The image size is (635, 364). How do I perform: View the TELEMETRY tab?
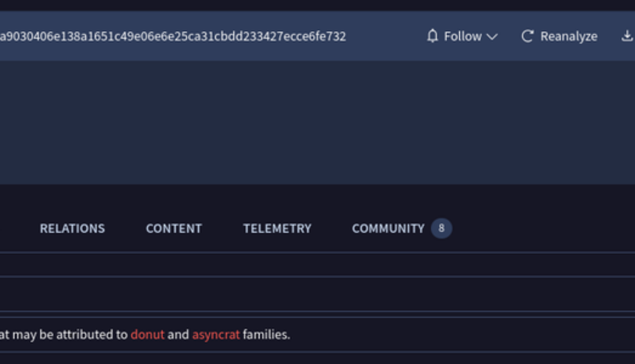pyautogui.click(x=278, y=228)
